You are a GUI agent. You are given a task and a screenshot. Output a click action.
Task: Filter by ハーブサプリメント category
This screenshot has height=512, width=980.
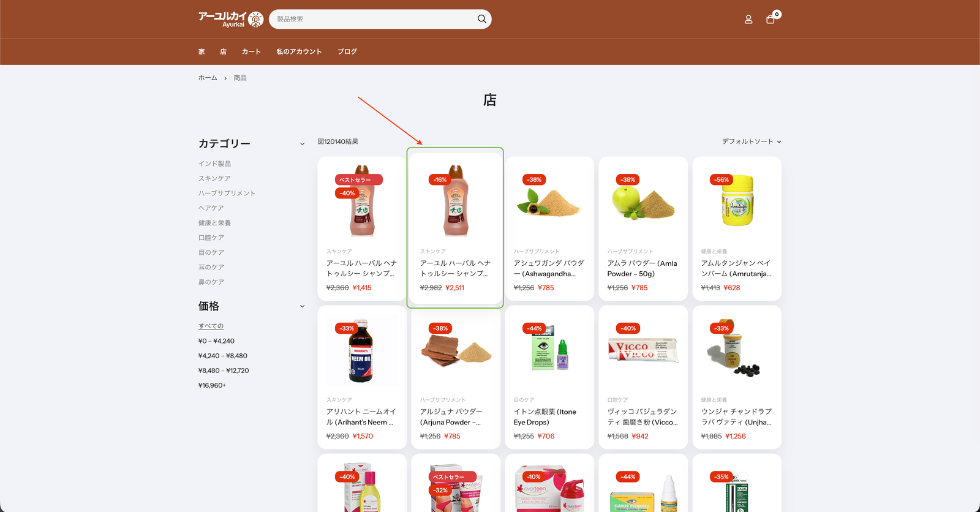tap(227, 194)
